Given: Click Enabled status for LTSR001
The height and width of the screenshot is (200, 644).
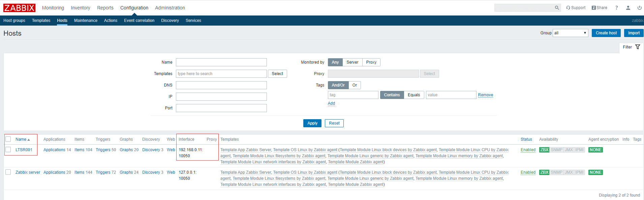Looking at the screenshot, I should [528, 150].
